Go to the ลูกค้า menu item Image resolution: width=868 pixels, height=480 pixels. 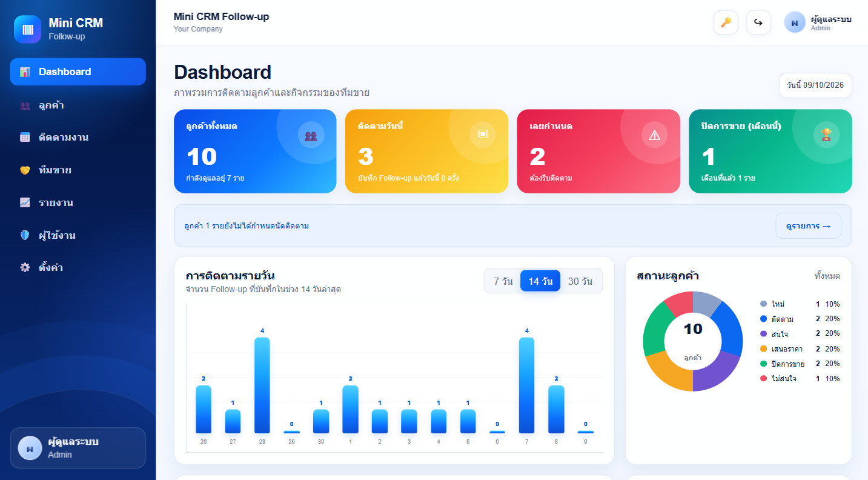pyautogui.click(x=78, y=105)
